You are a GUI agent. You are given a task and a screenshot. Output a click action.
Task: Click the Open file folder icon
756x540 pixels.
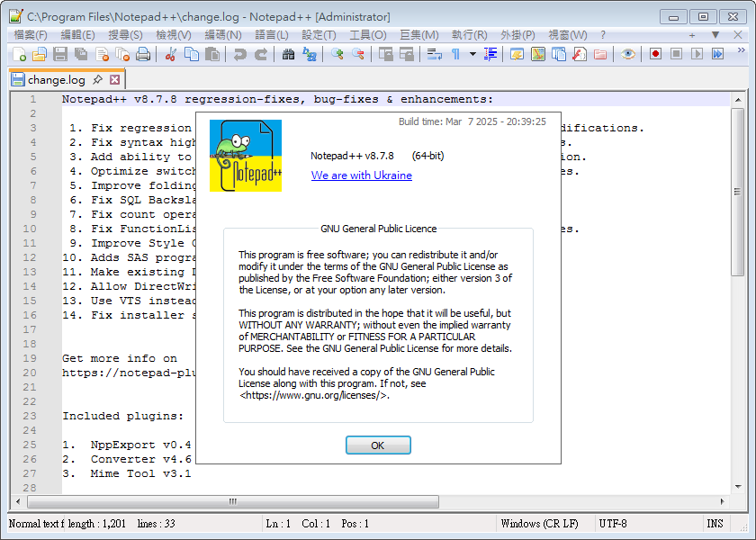[x=39, y=54]
